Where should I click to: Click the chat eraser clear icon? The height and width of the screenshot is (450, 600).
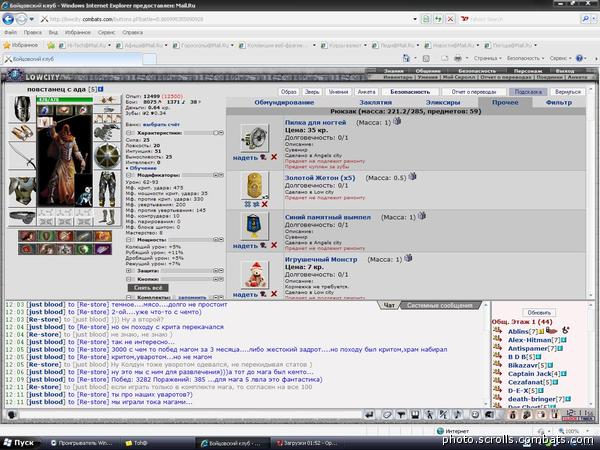point(387,415)
